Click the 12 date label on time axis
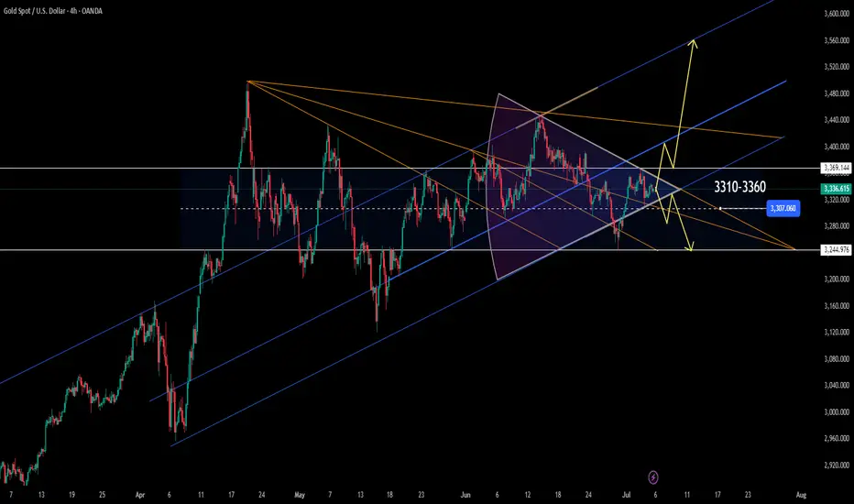Image resolution: width=854 pixels, height=504 pixels. (527, 495)
